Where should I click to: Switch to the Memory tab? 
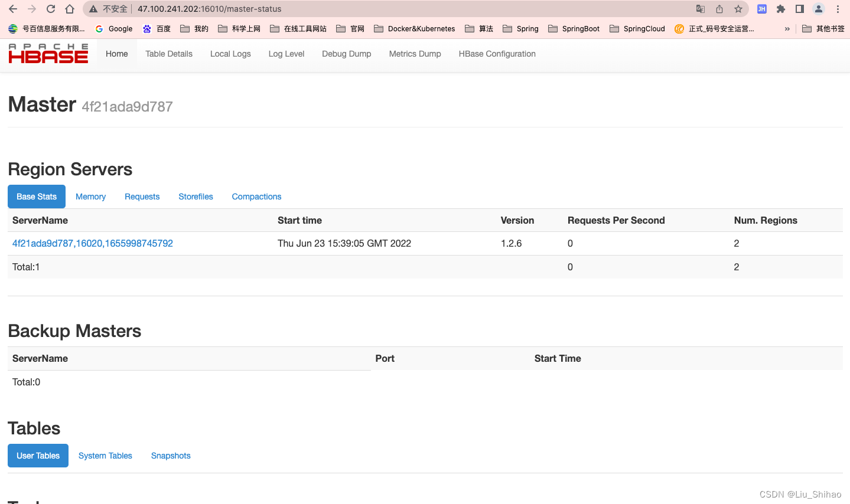coord(91,197)
